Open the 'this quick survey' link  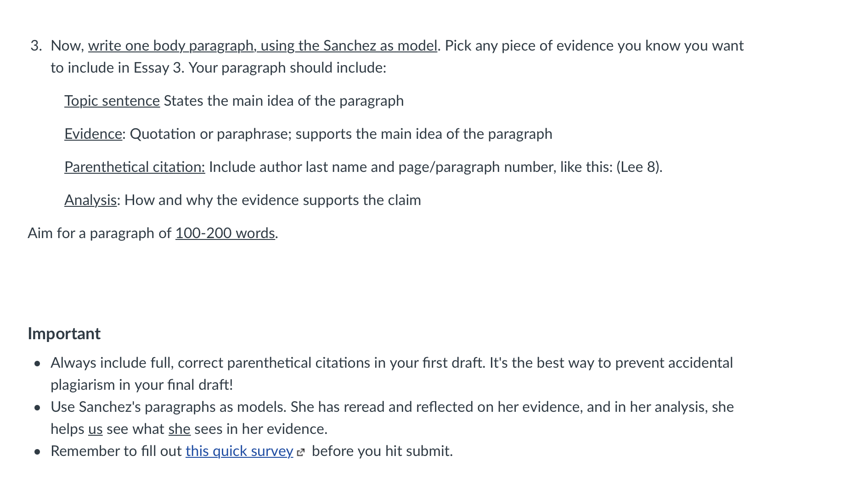[239, 451]
